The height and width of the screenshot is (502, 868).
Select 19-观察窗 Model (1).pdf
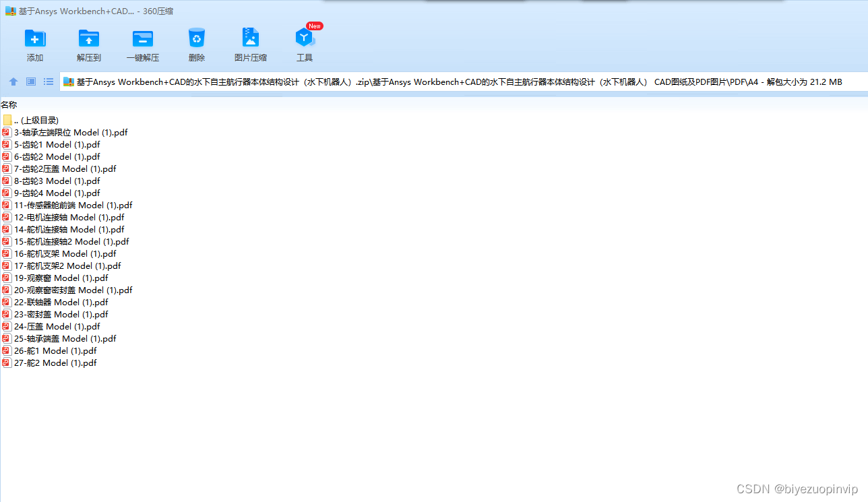click(59, 278)
